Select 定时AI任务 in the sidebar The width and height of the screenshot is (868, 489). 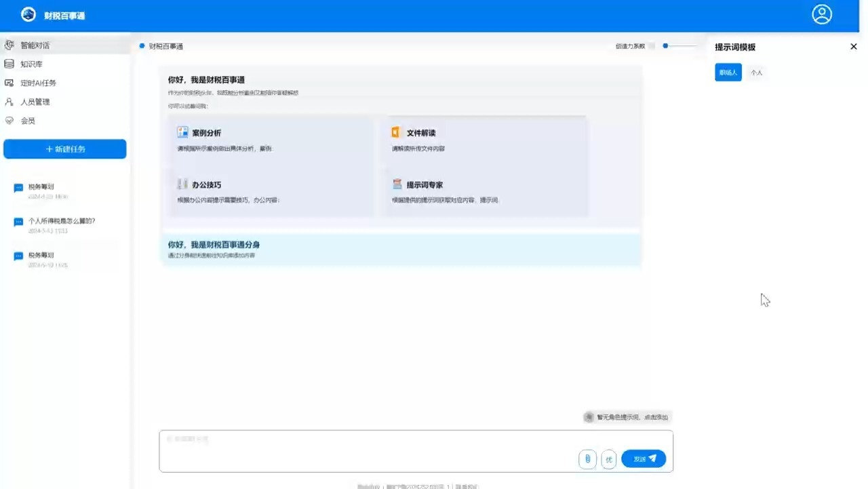38,83
